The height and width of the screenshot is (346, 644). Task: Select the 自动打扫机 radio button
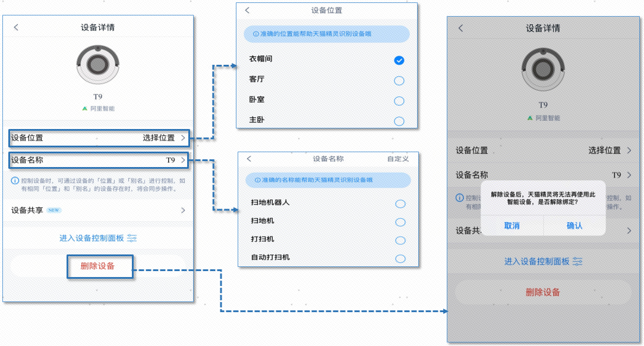click(x=400, y=259)
